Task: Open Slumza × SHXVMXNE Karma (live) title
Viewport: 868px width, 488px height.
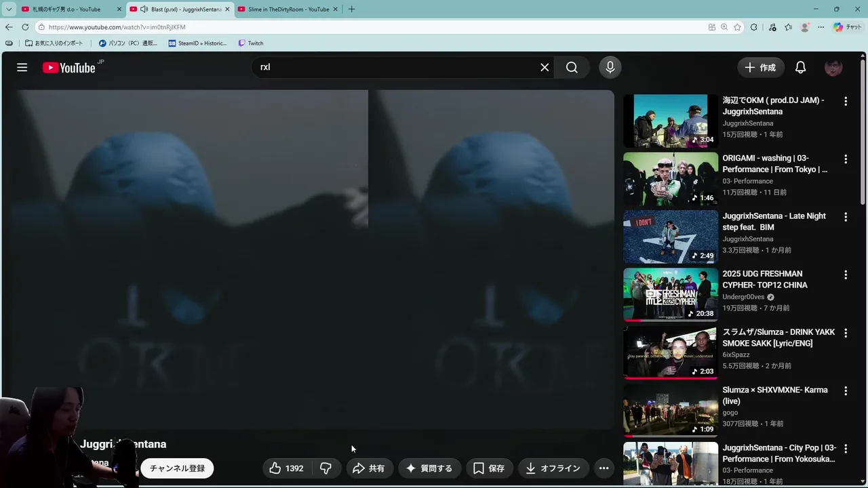Action: click(x=775, y=396)
